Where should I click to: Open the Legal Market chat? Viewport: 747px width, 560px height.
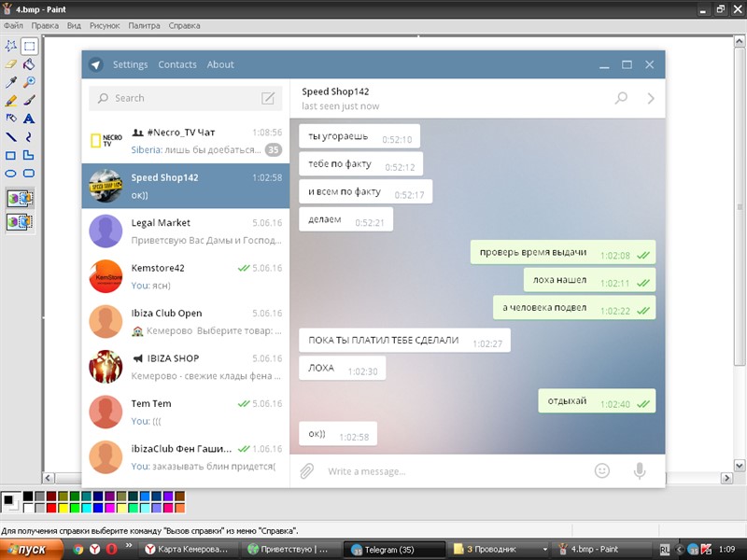[185, 231]
